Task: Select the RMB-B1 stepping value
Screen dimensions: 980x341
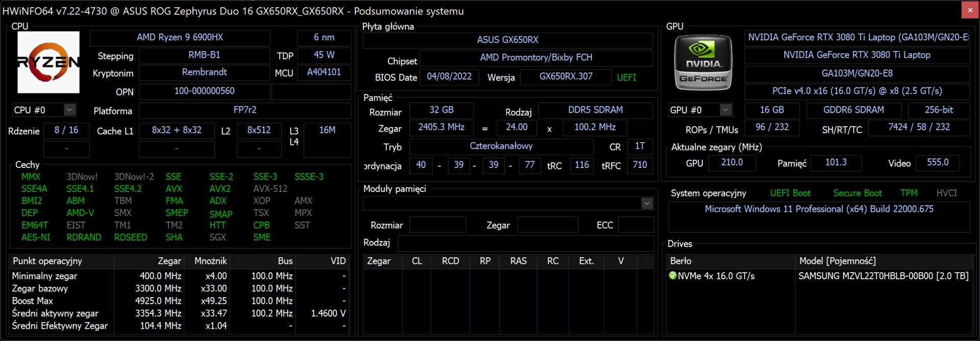Action: (x=204, y=55)
